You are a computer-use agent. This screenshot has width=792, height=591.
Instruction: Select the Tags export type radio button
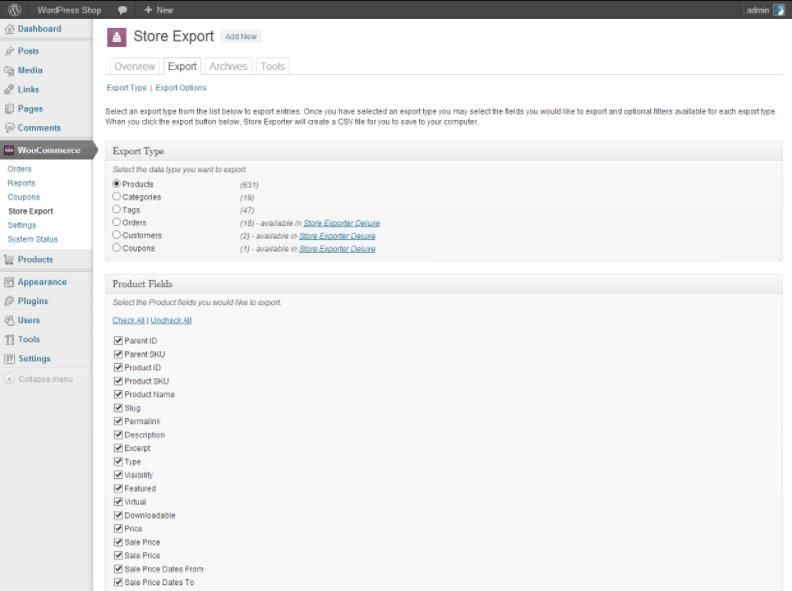pos(117,209)
